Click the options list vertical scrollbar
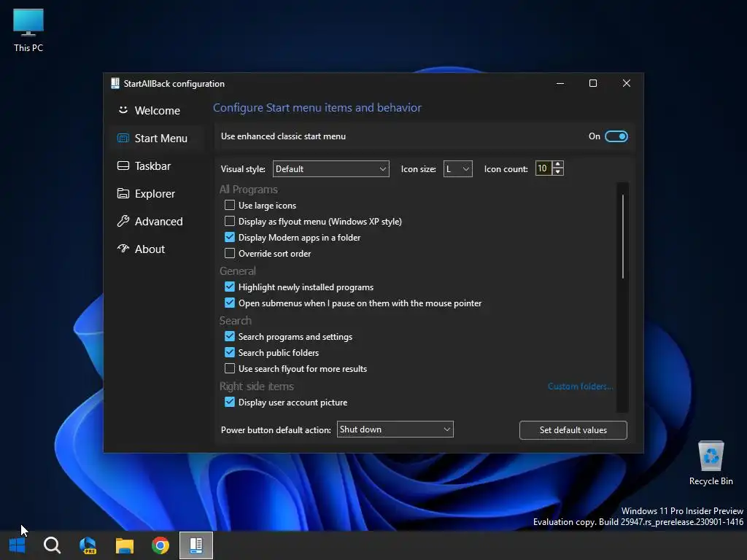Image resolution: width=747 pixels, height=560 pixels. coord(623,236)
